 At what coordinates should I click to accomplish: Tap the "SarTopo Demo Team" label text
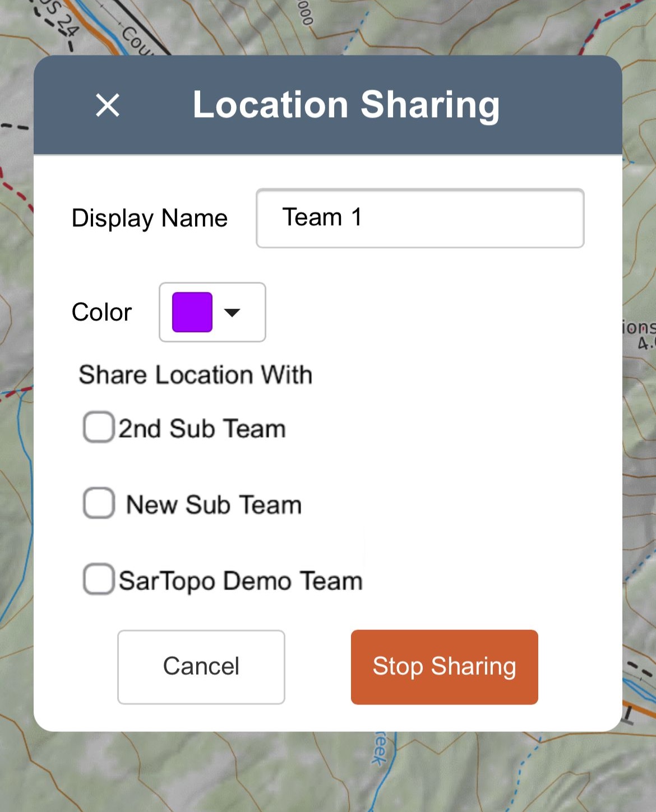point(241,581)
